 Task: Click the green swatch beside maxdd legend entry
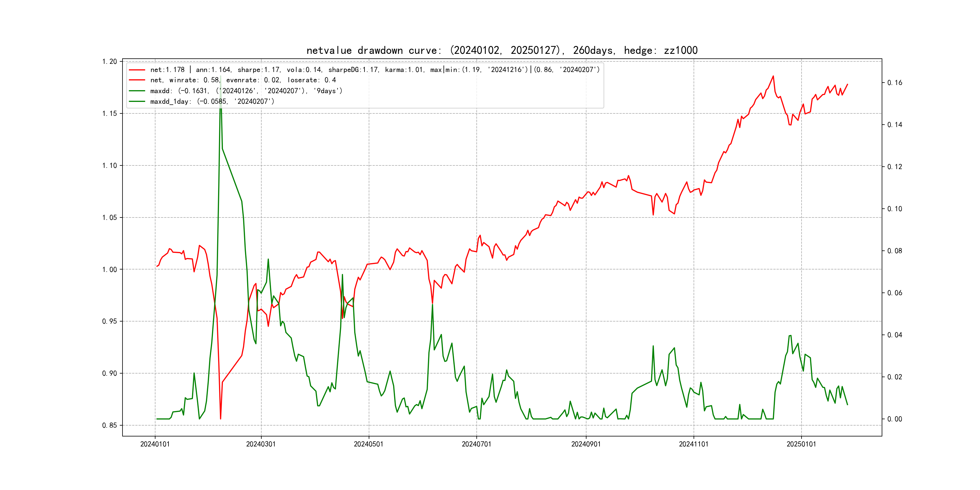137,91
